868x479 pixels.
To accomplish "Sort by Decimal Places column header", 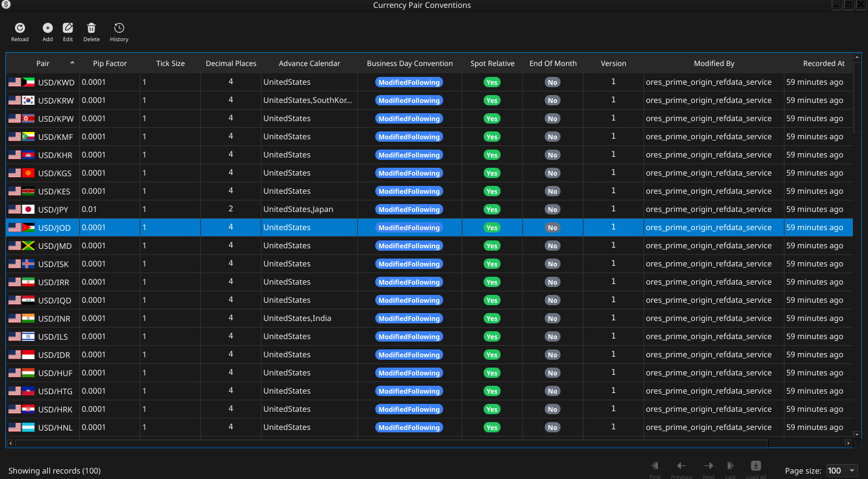I will pos(231,64).
